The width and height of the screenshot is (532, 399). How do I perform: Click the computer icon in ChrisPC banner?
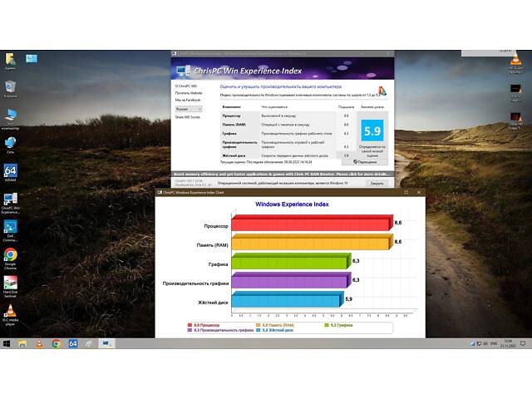(x=183, y=71)
